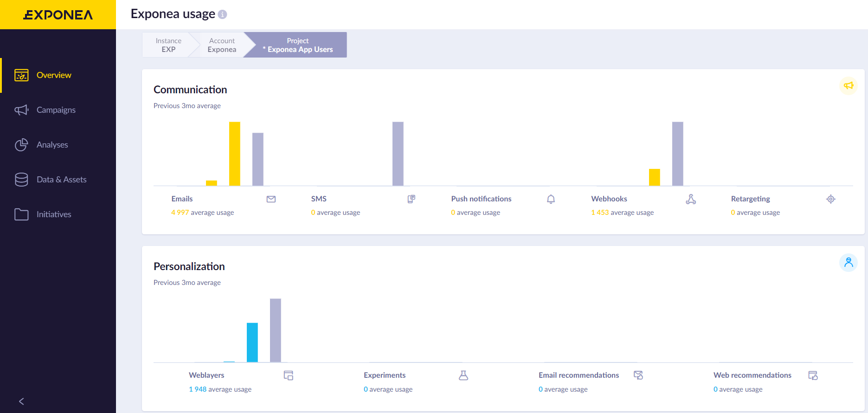
Task: Click the Emails label
Action: pos(182,199)
